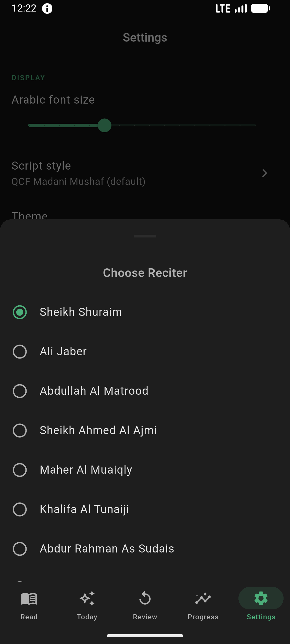Tap the bottom sheet drag handle

pos(145,236)
